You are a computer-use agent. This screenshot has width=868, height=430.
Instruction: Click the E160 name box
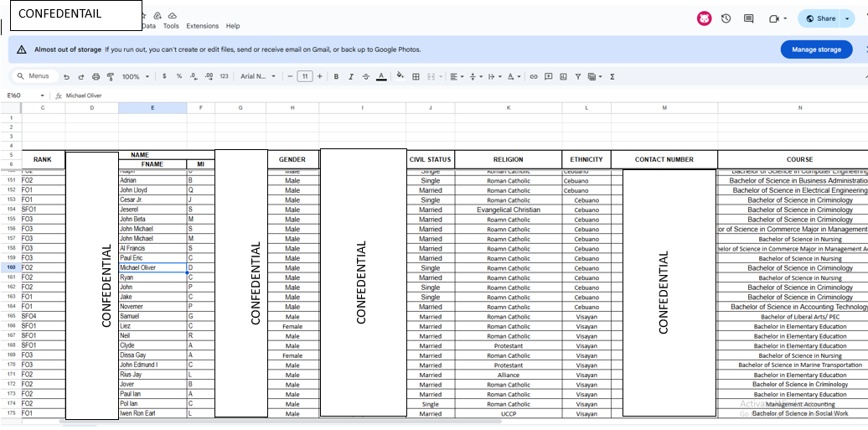(25, 96)
